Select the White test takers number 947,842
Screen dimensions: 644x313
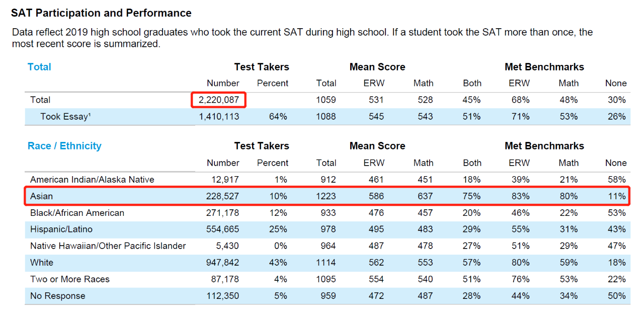(223, 263)
